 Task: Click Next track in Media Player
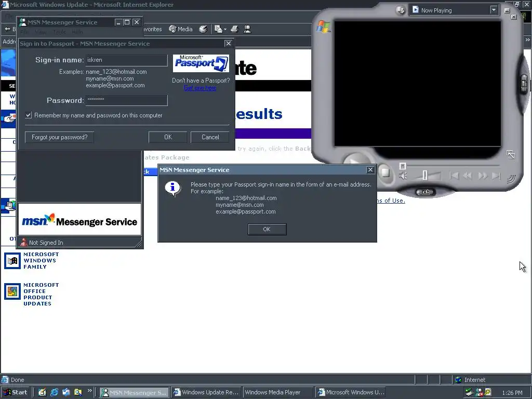[496, 176]
